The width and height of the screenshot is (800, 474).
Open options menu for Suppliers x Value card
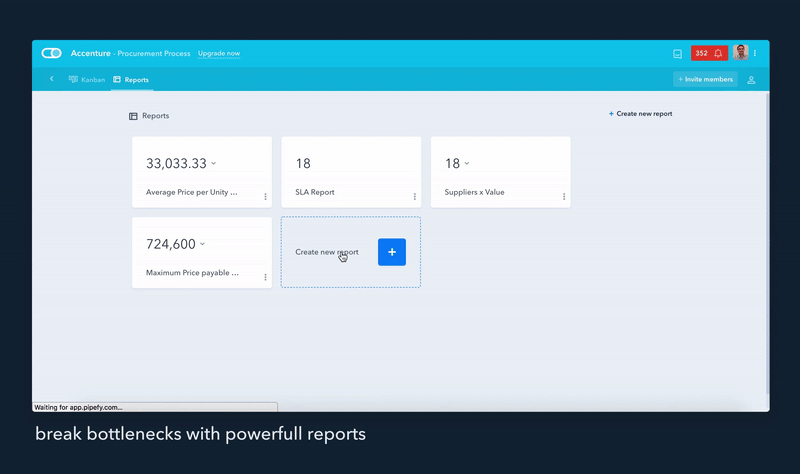click(564, 197)
